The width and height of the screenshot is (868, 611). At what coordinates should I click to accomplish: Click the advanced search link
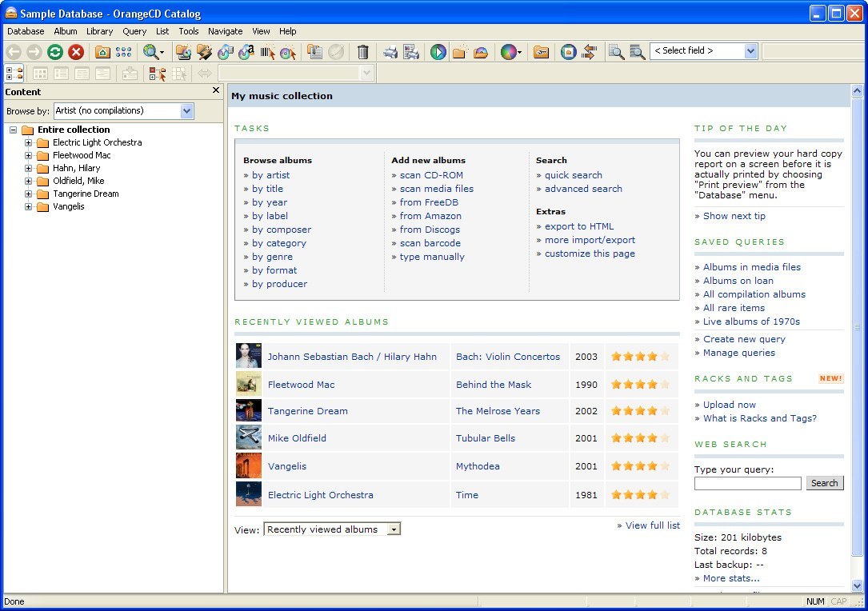[583, 189]
